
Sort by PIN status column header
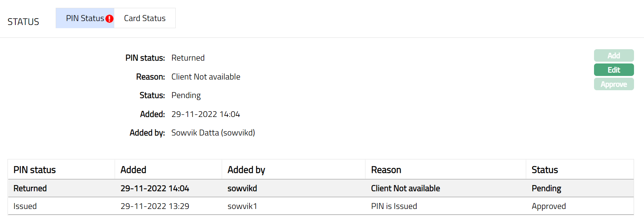(35, 170)
